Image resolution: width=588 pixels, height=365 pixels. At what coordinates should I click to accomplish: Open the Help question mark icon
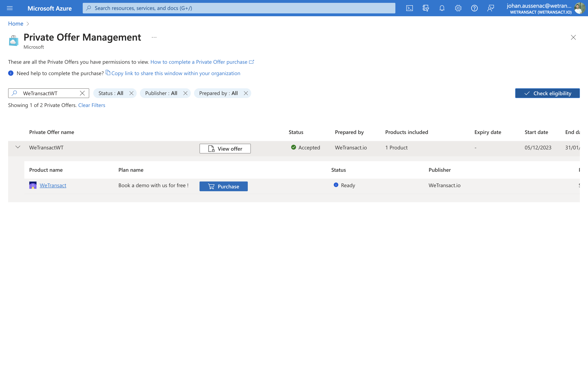tap(474, 8)
